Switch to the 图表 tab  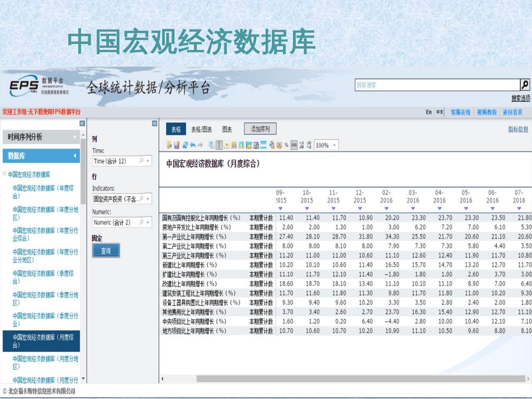(227, 129)
